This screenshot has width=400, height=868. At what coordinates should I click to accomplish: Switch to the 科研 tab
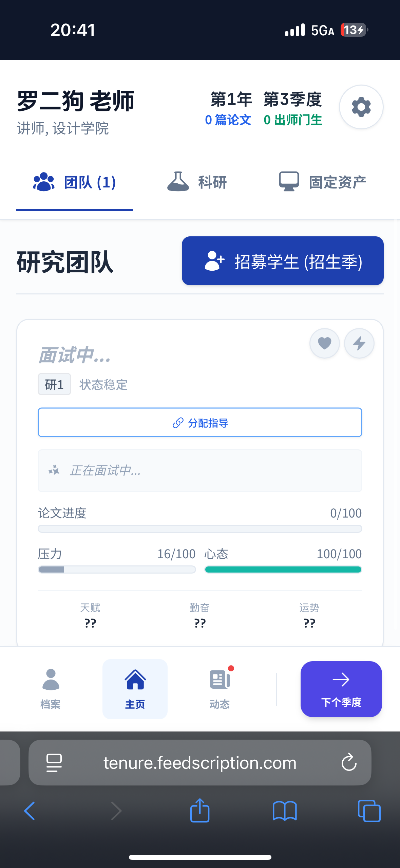coord(197,182)
